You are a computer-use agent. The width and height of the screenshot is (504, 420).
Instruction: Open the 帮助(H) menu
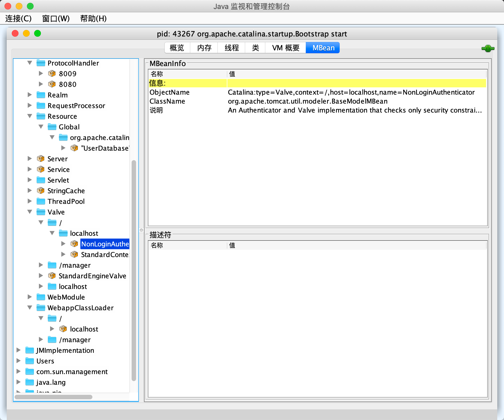[93, 18]
